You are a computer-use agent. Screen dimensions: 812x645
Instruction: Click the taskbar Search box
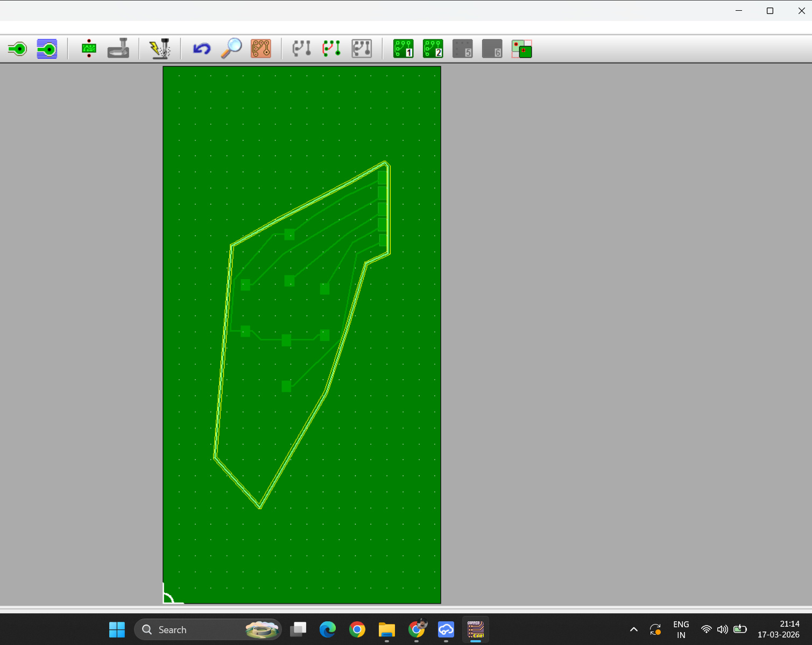[208, 629]
